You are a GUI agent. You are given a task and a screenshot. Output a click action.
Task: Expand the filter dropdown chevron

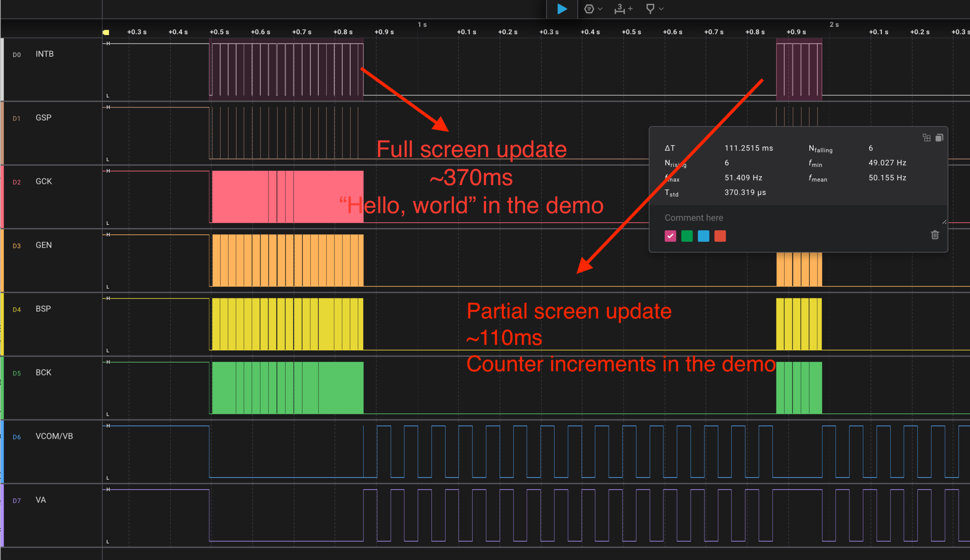click(x=661, y=9)
